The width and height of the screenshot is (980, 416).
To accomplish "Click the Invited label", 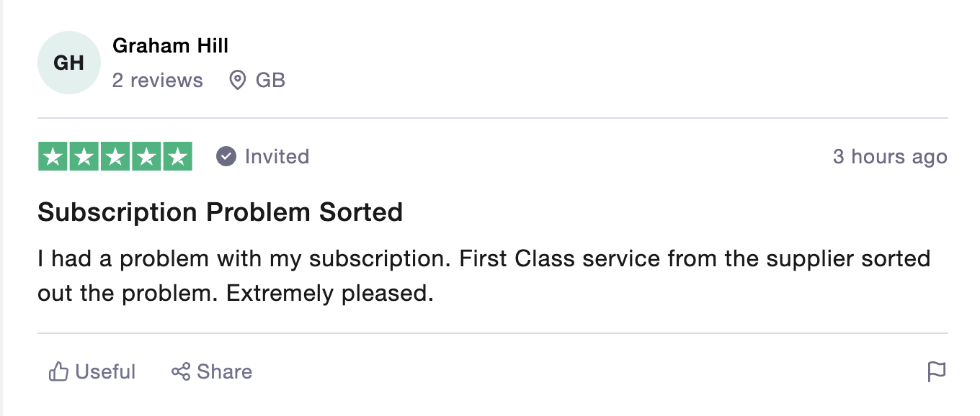I will [x=277, y=156].
